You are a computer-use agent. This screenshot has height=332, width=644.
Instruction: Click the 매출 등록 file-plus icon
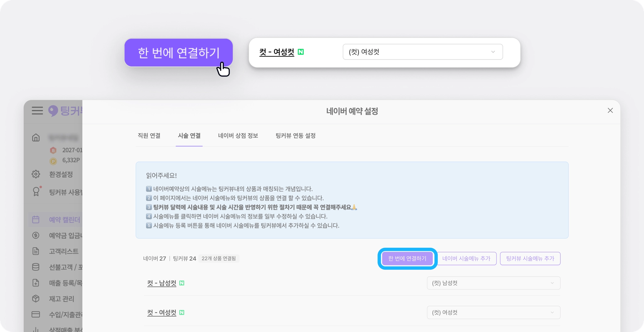click(36, 283)
